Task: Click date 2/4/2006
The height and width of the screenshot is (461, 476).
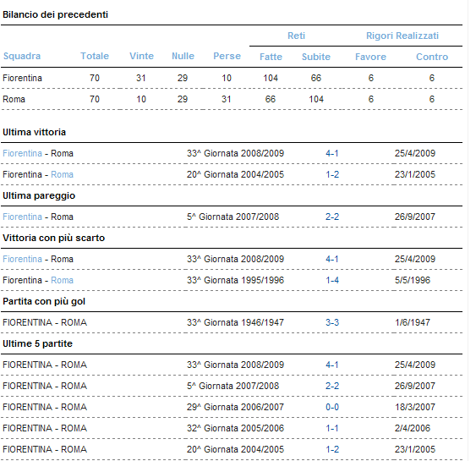Action: click(413, 429)
